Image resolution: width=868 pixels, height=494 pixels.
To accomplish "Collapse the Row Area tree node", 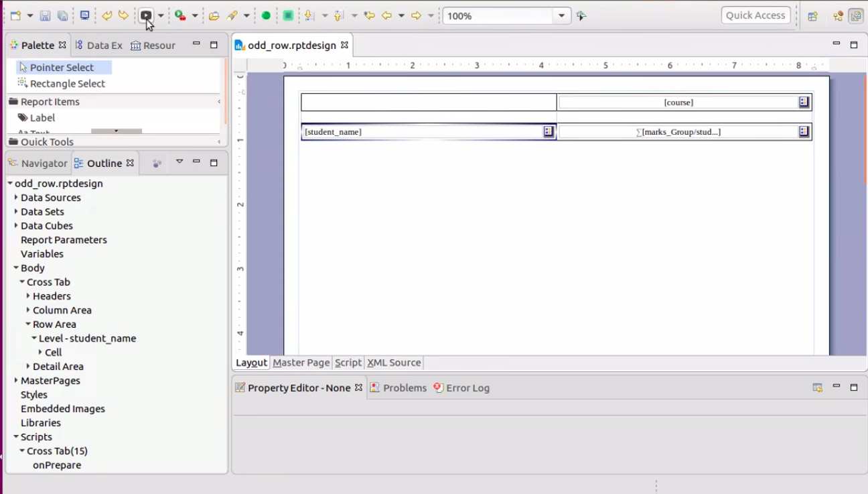I will pyautogui.click(x=28, y=324).
